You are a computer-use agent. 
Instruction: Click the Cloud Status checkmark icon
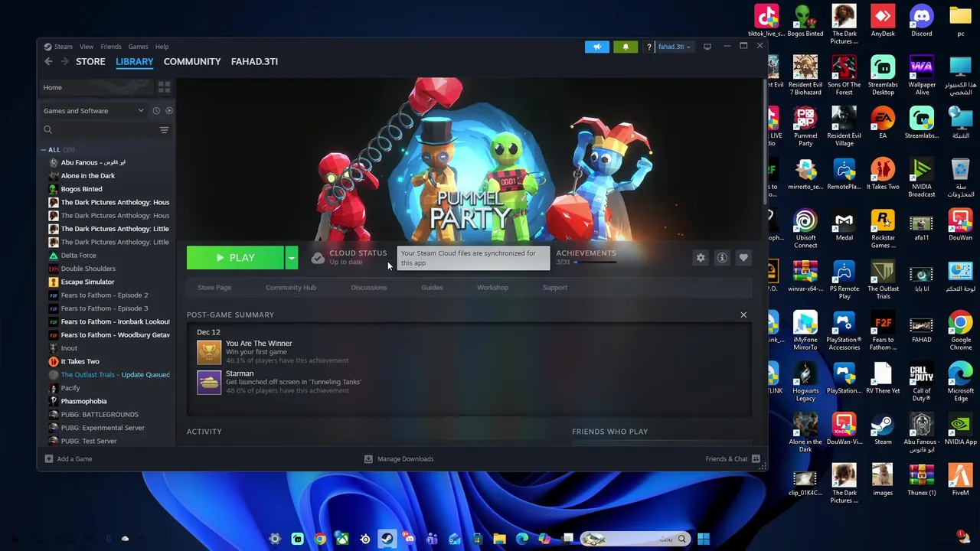pos(318,258)
